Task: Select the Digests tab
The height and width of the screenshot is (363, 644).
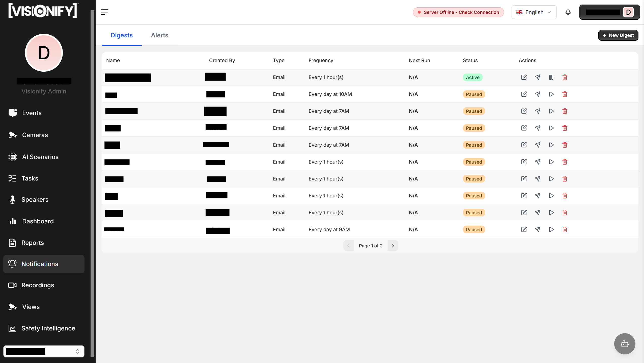Action: 122,35
